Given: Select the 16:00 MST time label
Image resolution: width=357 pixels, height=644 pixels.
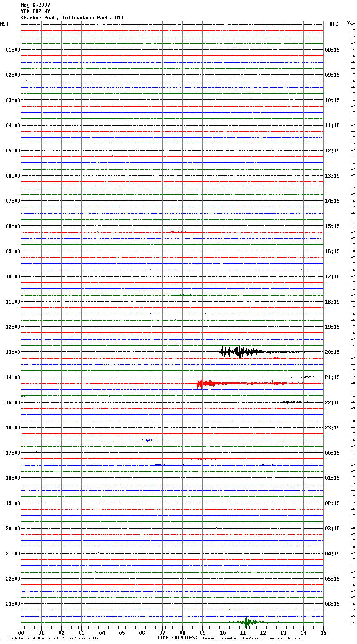Looking at the screenshot, I should (13, 428).
